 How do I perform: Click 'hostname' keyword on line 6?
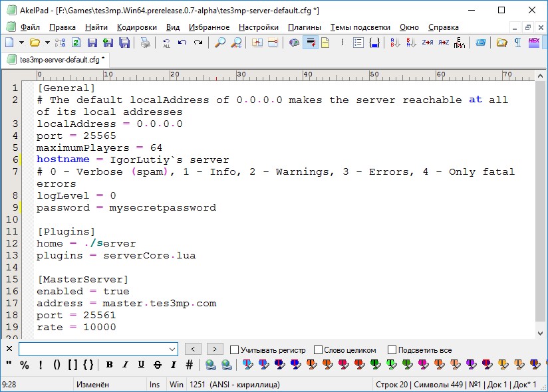(63, 159)
